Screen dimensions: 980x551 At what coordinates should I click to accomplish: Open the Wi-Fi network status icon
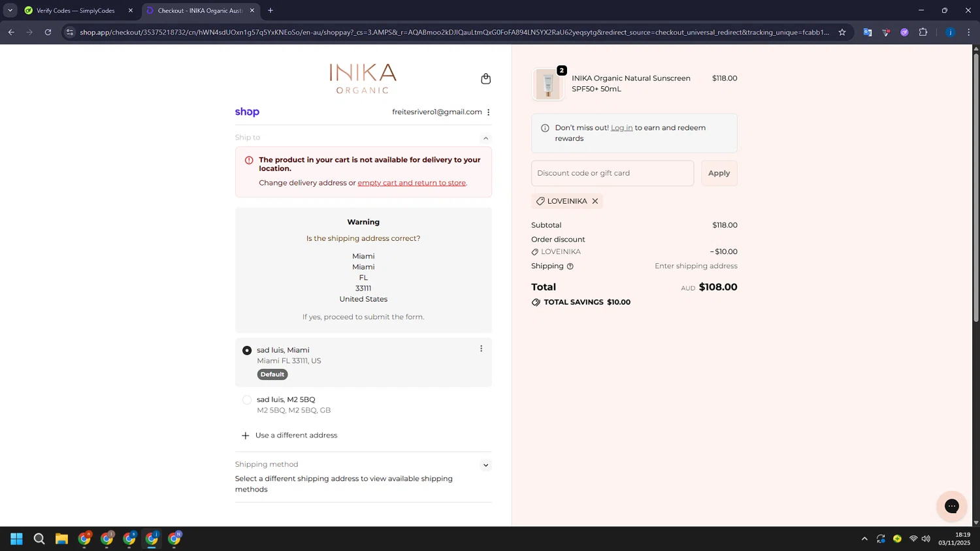point(913,539)
